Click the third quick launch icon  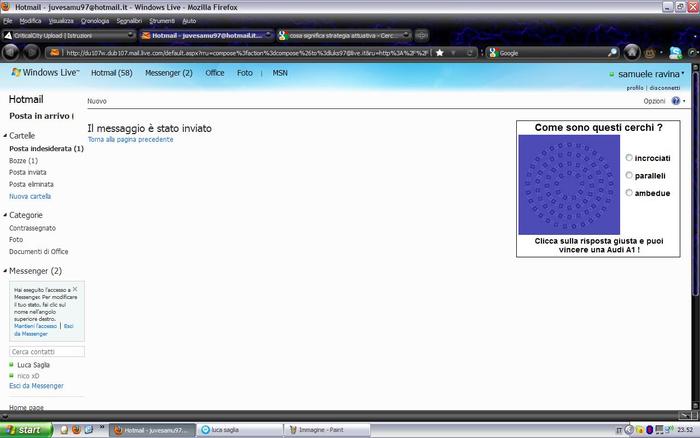point(89,430)
